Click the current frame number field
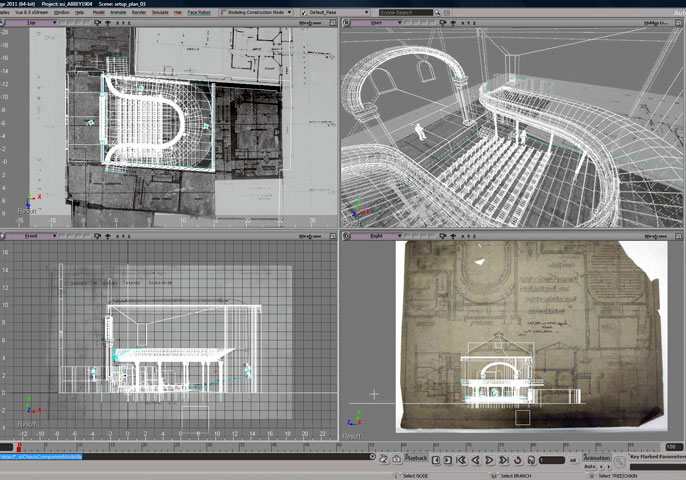This screenshot has height=480, width=686. 552,460
